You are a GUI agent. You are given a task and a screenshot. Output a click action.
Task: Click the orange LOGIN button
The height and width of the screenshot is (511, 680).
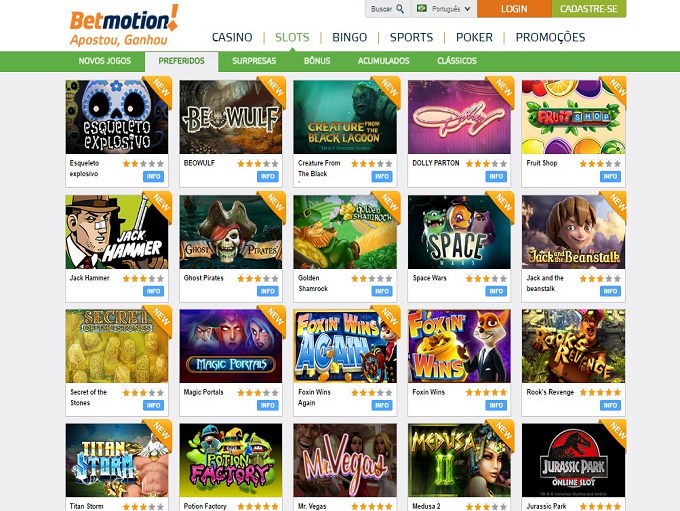(514, 9)
